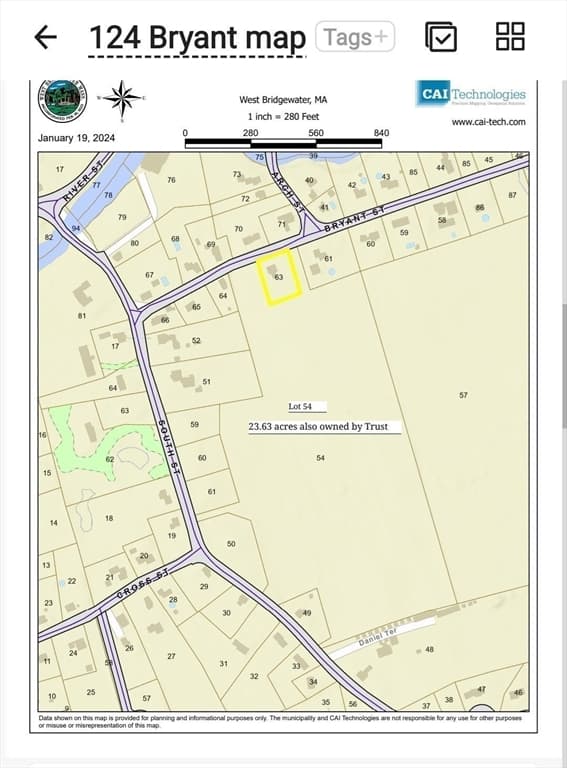The height and width of the screenshot is (768, 567).
Task: Click the CAI Technologies logo
Action: point(471,94)
